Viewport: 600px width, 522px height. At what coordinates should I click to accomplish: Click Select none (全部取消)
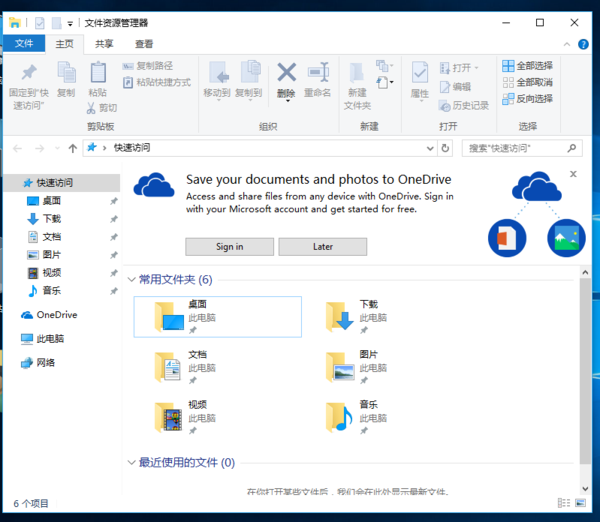pyautogui.click(x=527, y=82)
